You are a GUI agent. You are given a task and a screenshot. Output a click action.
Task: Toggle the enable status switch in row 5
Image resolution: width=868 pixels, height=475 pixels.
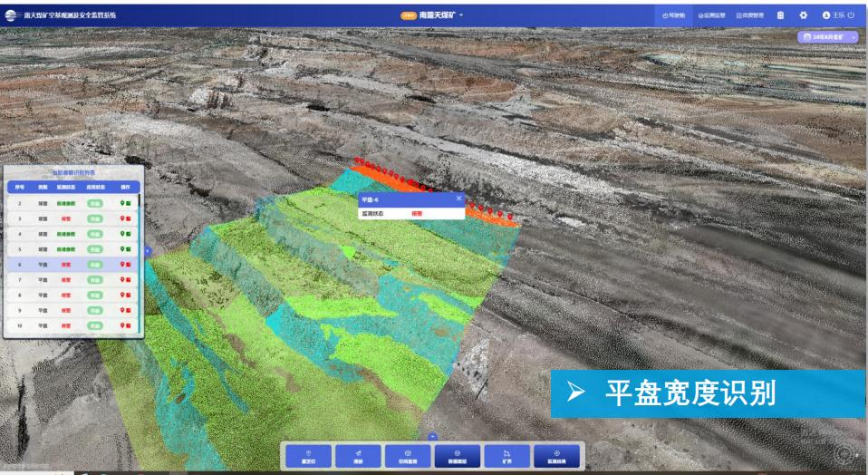93,249
